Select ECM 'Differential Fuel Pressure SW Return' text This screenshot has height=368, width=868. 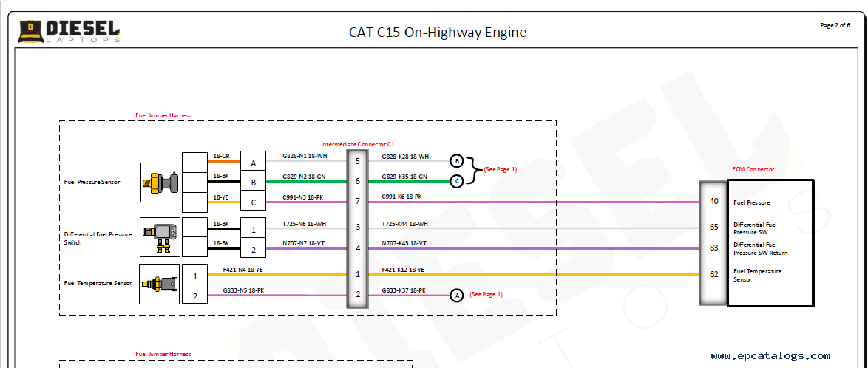coord(761,248)
